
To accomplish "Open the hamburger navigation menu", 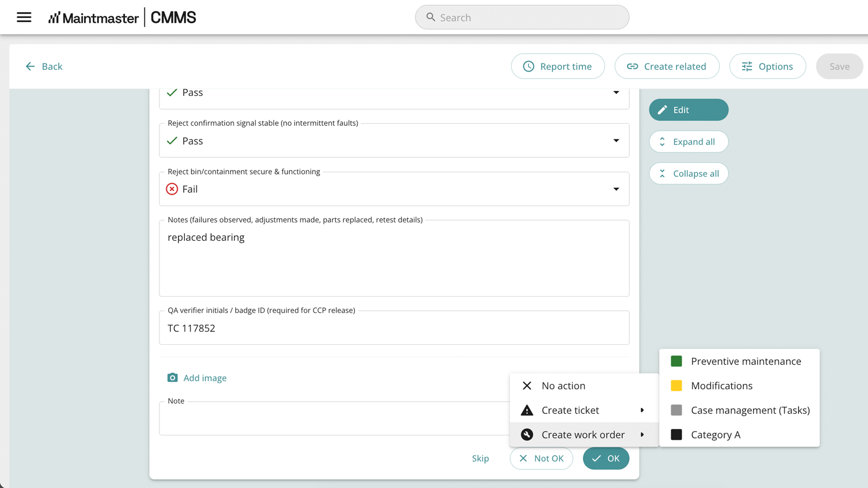I will [24, 17].
